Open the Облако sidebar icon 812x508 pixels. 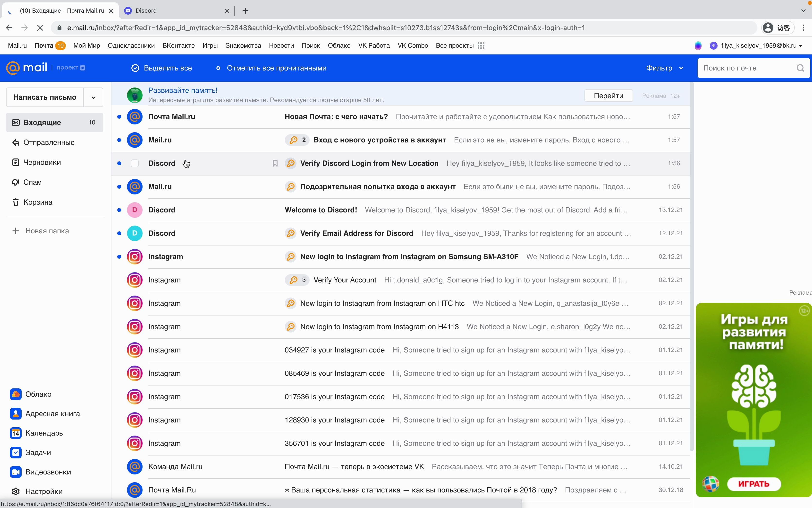(x=16, y=394)
